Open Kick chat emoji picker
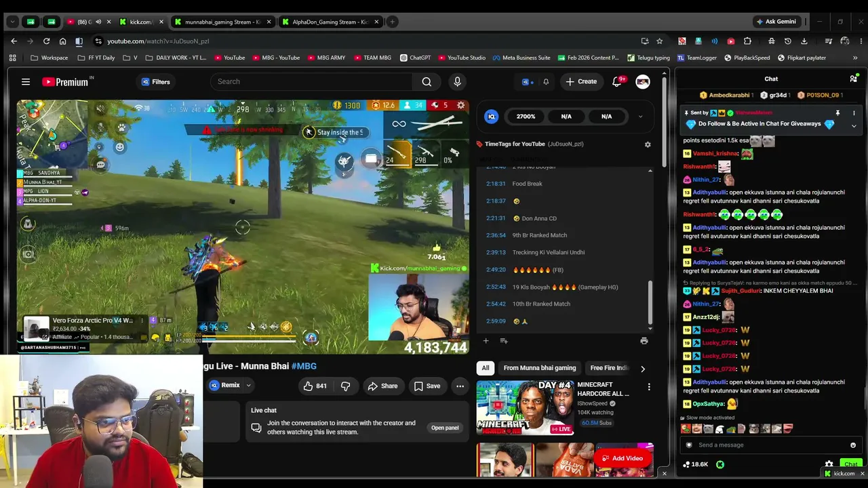The height and width of the screenshot is (488, 868). pos(853,445)
